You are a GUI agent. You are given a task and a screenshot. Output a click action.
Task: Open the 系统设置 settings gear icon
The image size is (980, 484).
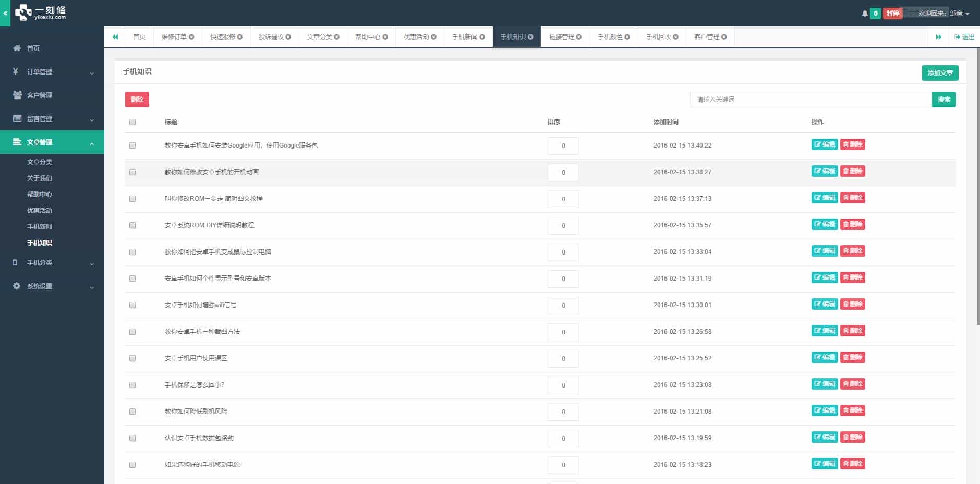16,286
